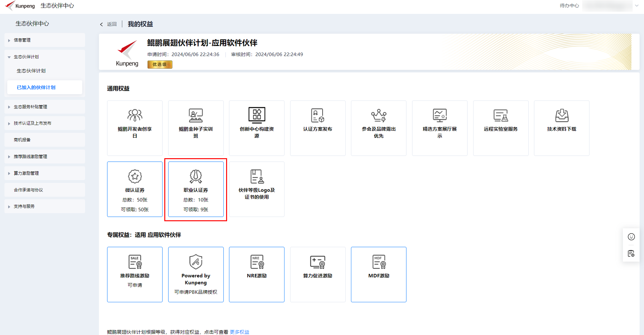
Task: Click the clipboard survey icon on right edge
Action: click(631, 253)
